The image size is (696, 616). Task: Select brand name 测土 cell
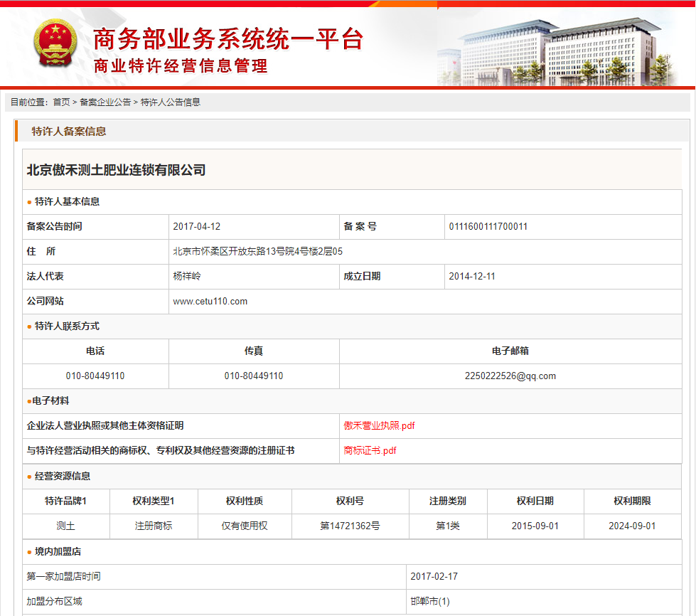pyautogui.click(x=65, y=526)
